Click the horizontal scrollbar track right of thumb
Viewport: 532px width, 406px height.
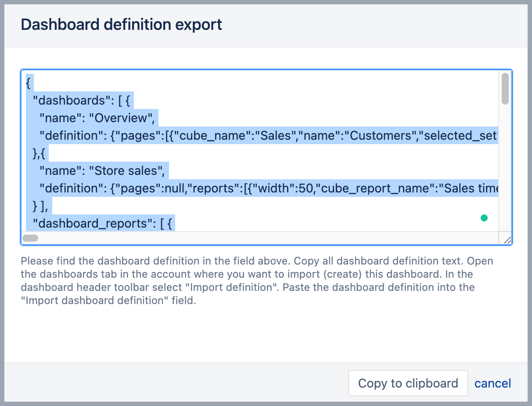263,238
